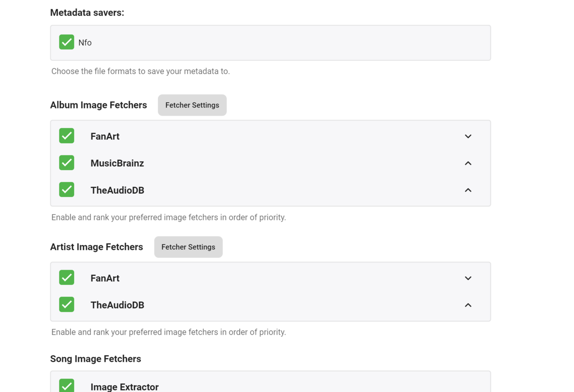Screen dimensions: 574x392
Task: Toggle TheAudioDB artist fetcher checkbox
Action: pyautogui.click(x=66, y=305)
